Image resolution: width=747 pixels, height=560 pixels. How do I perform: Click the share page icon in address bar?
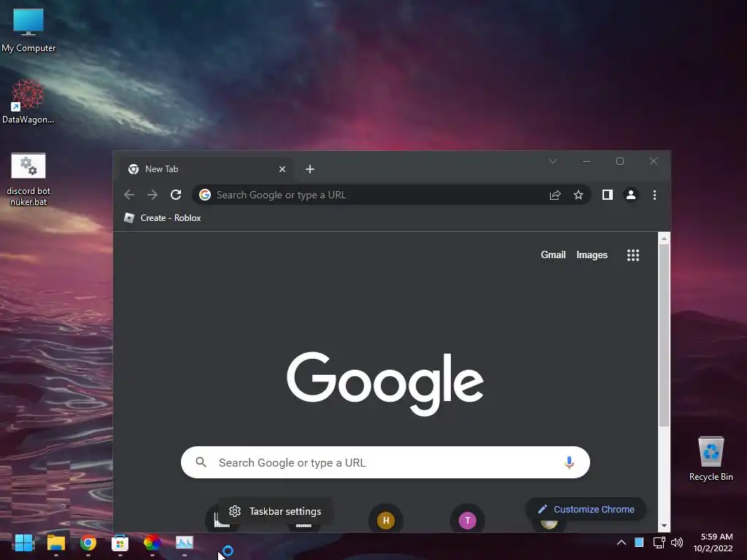click(x=555, y=195)
